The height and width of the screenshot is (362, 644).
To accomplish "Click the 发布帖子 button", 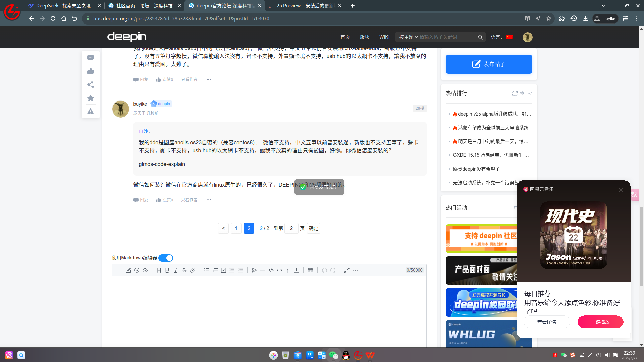I will click(489, 64).
